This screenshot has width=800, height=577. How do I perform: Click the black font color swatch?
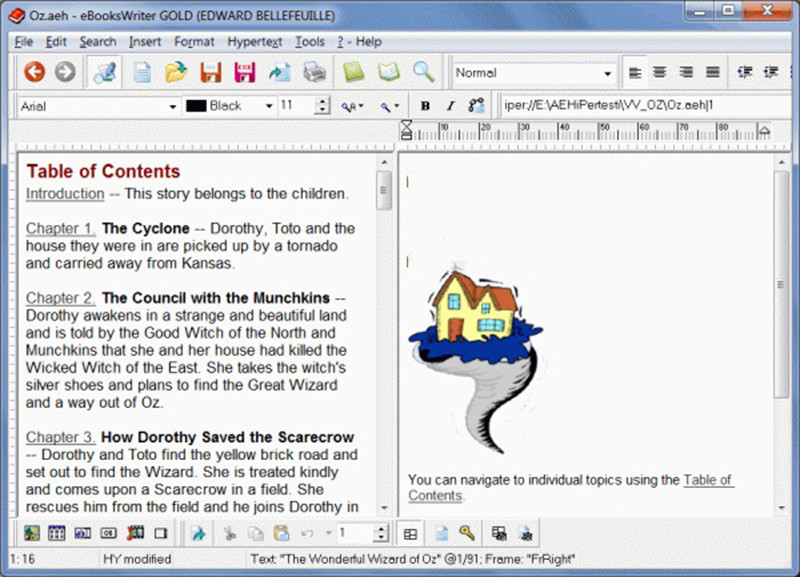click(x=196, y=106)
